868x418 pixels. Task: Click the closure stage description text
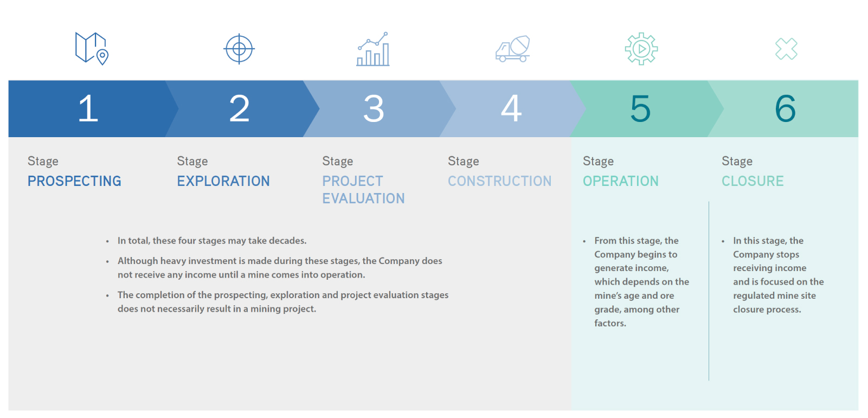(x=777, y=275)
